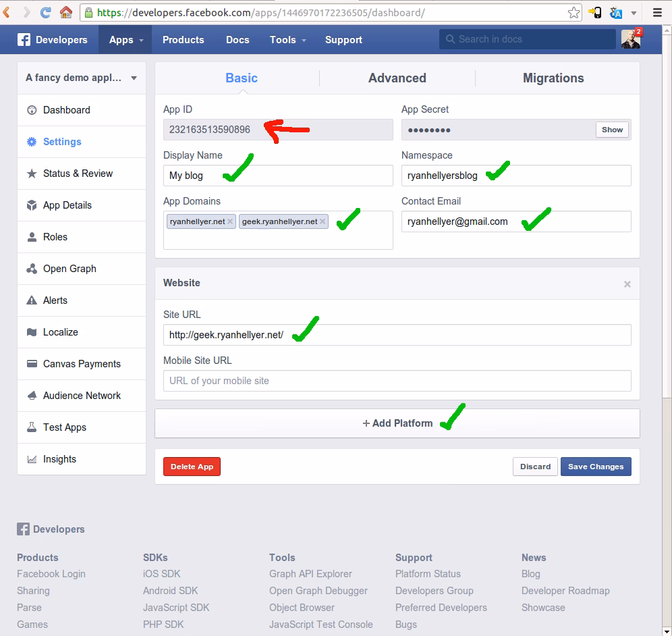Click the Open Graph icon
Screen dimensions: 672x636
coord(32,269)
